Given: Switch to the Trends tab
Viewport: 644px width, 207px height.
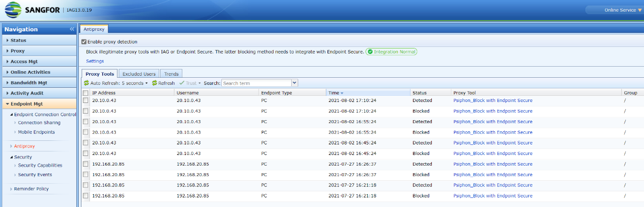Looking at the screenshot, I should 171,74.
